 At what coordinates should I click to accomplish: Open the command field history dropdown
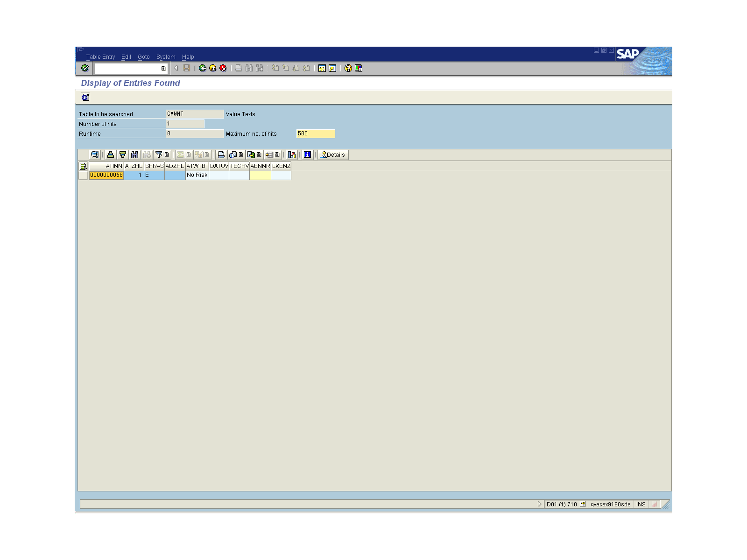(x=163, y=68)
